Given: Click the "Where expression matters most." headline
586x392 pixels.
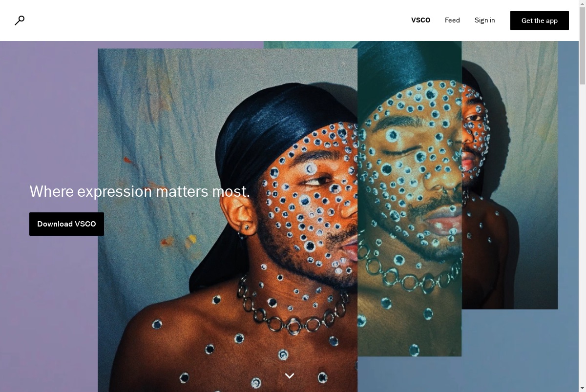Looking at the screenshot, I should click(x=140, y=191).
